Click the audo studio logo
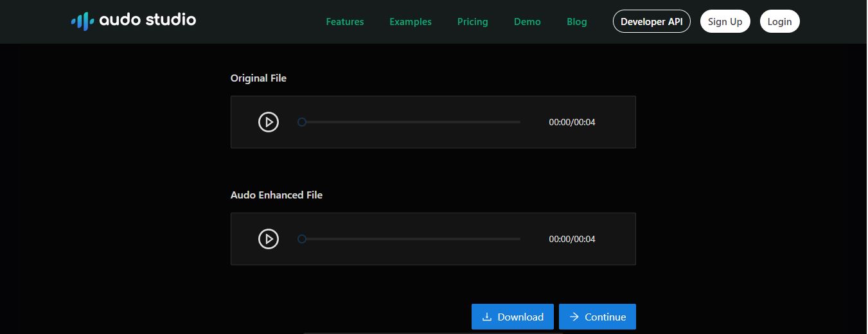Viewport: 868px width, 334px height. click(134, 21)
